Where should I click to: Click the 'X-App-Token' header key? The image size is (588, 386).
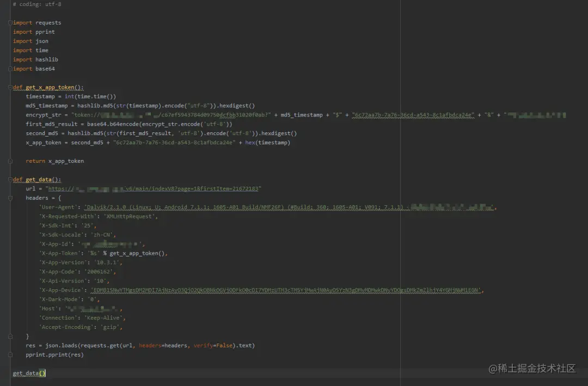coord(60,253)
